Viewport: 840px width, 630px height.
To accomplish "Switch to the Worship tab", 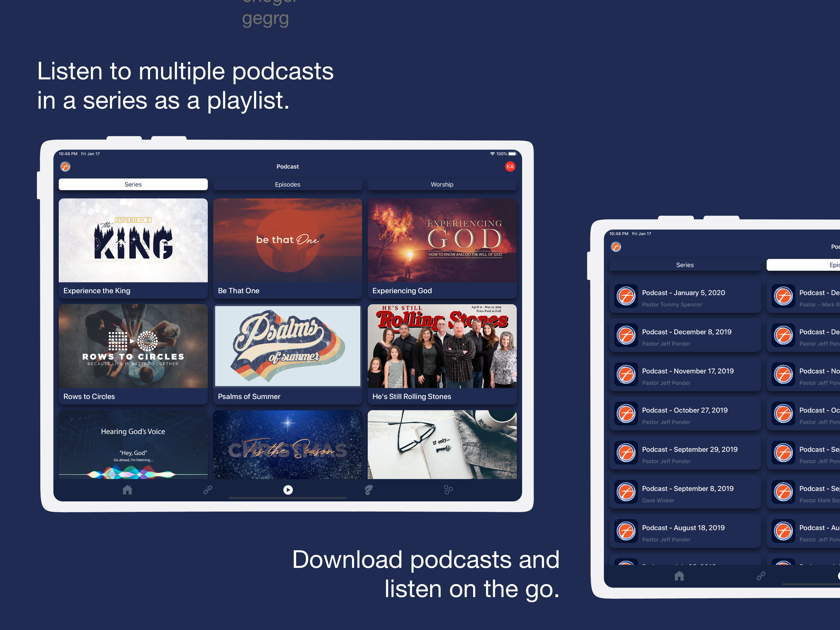I will pyautogui.click(x=442, y=184).
